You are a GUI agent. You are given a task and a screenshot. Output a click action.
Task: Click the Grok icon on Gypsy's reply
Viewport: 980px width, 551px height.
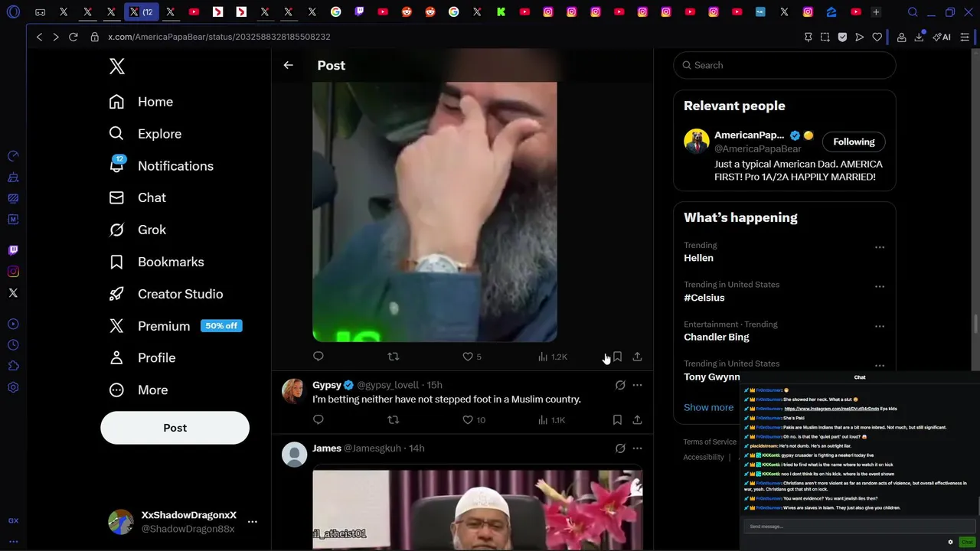(620, 385)
